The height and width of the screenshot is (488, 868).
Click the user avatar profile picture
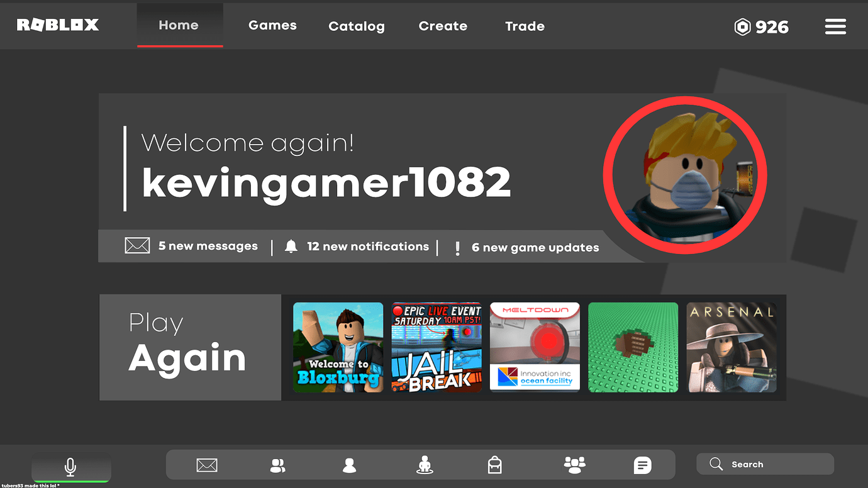coord(685,175)
